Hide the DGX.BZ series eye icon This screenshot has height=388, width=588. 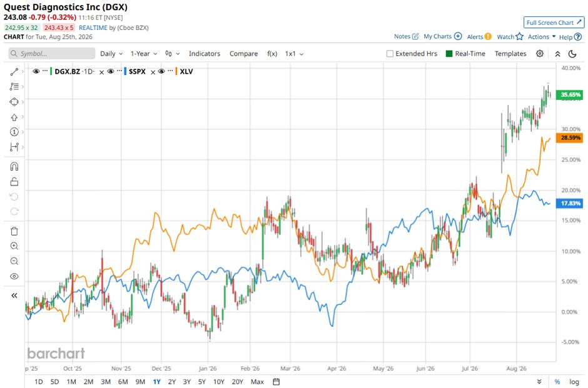click(x=36, y=71)
